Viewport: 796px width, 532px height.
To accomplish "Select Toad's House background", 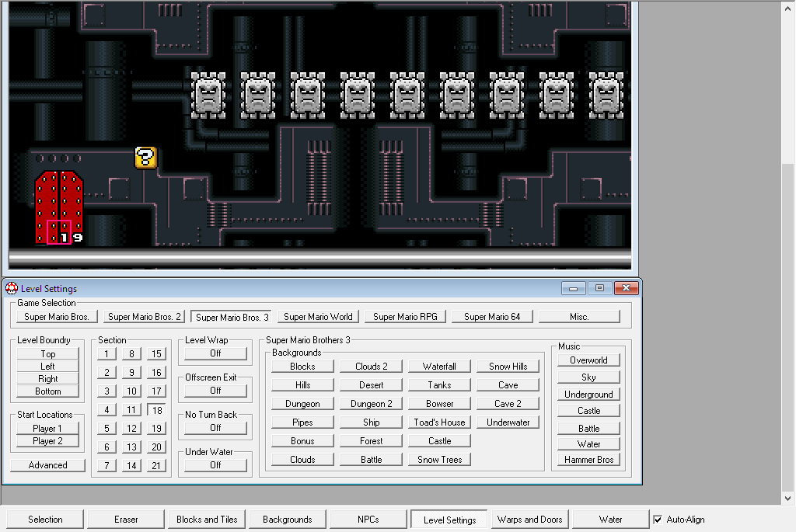I will point(440,422).
